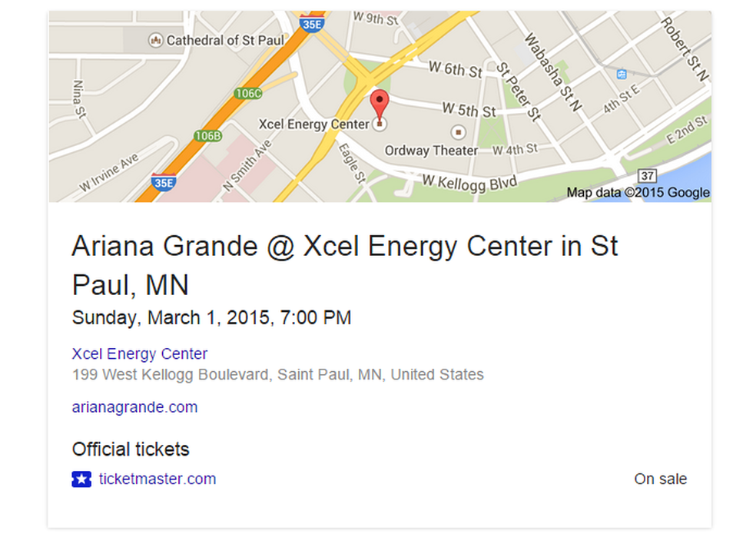
Task: Click the exit 106C highway badge
Action: (248, 94)
